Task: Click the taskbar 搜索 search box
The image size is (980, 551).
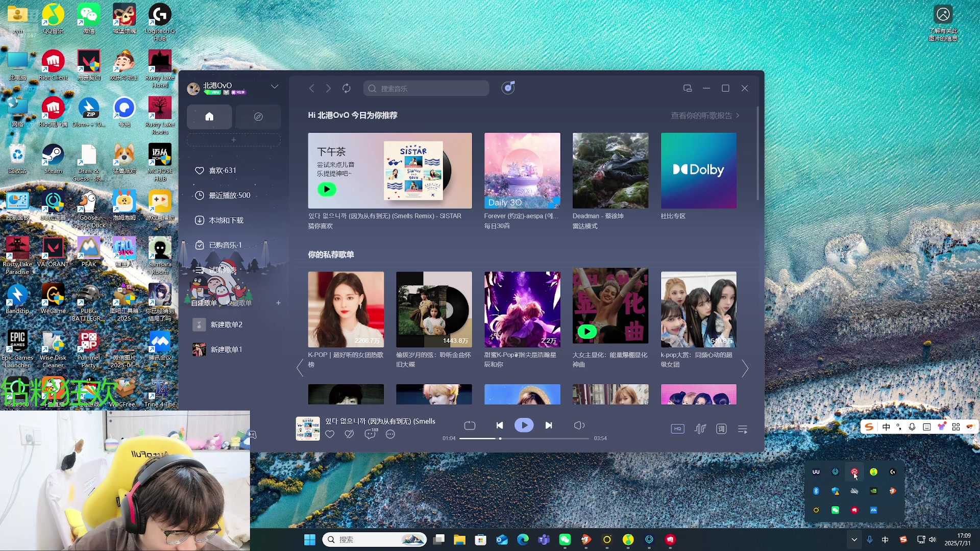Action: point(374,539)
